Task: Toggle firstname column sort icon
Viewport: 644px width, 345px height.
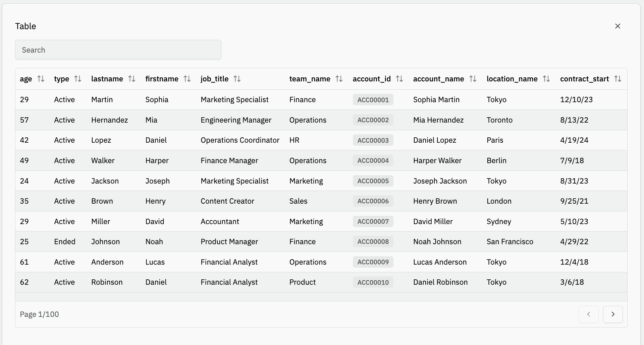Action: (x=187, y=79)
